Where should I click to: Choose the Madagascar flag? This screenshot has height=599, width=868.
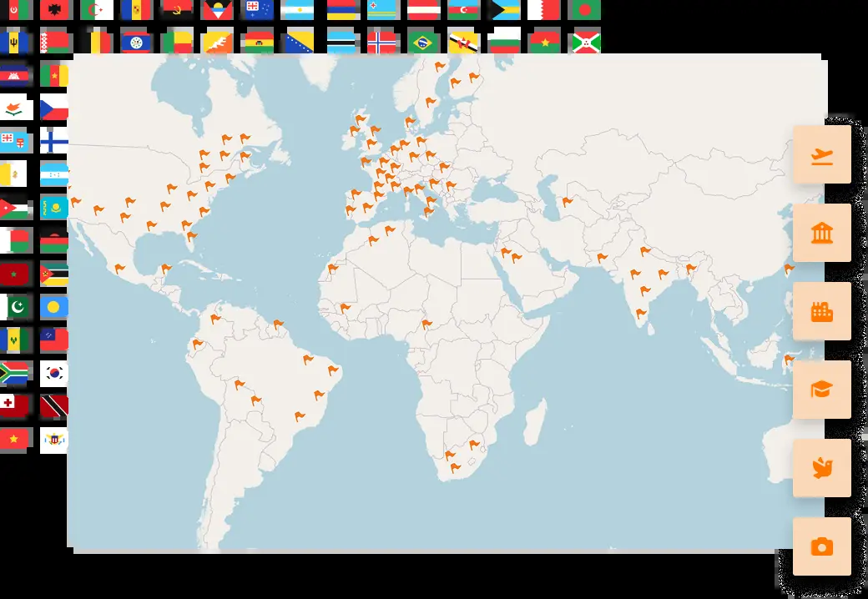coord(16,240)
